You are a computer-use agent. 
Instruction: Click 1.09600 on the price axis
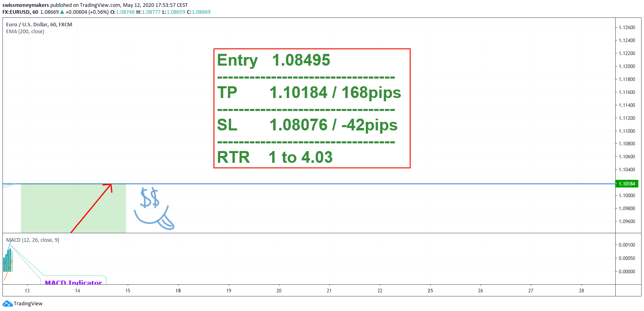(627, 222)
